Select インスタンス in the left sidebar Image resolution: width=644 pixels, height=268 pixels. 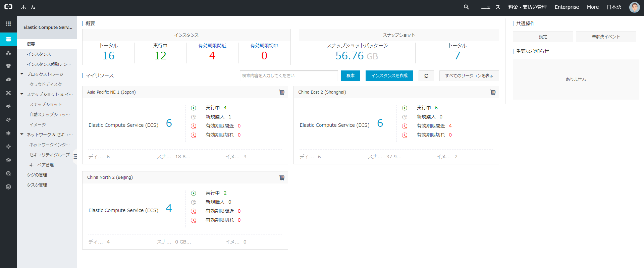39,54
